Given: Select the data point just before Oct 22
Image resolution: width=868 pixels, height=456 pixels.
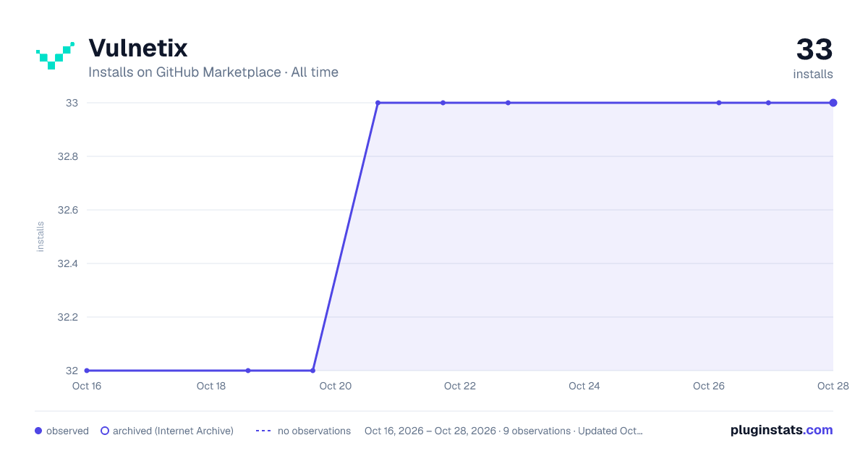Looking at the screenshot, I should [x=443, y=103].
